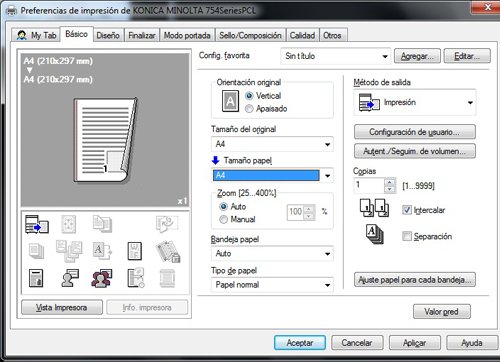Click the greyed image shift arrows icon
500x362 pixels.
point(69,224)
